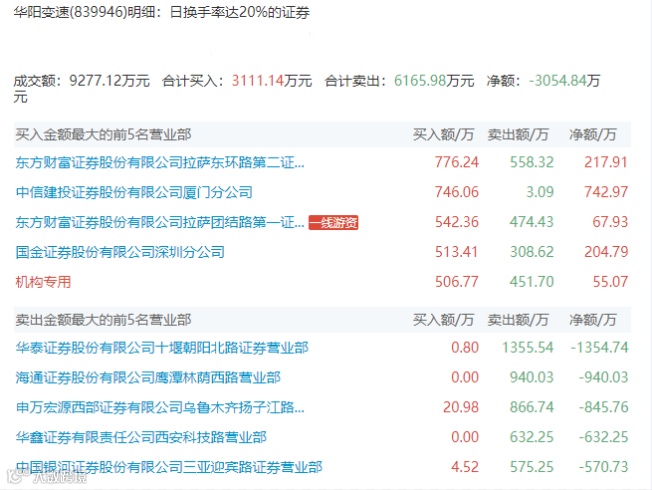Screen dimensions: 652x490
Task: Click sell amount 575.25
Action: pyautogui.click(x=532, y=467)
